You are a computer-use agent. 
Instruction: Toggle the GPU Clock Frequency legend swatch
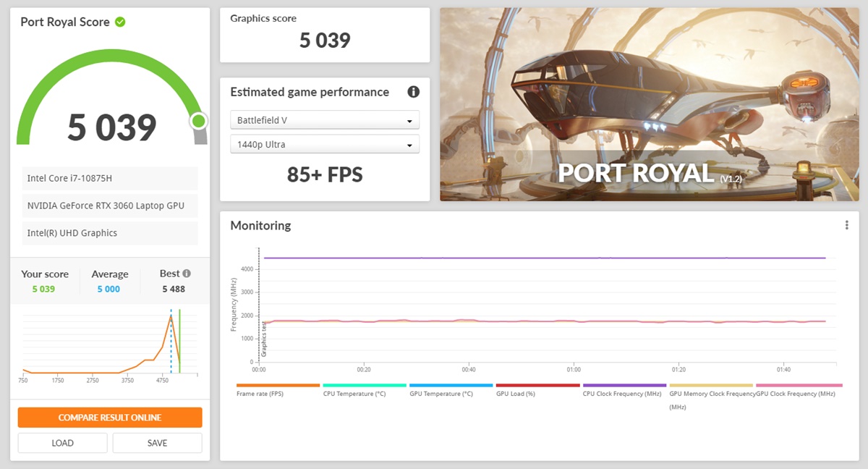(799, 385)
